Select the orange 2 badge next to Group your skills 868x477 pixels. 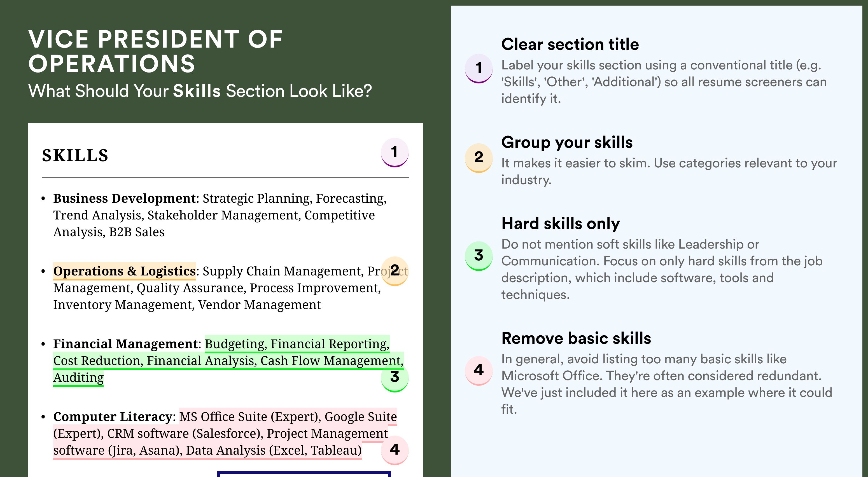479,158
